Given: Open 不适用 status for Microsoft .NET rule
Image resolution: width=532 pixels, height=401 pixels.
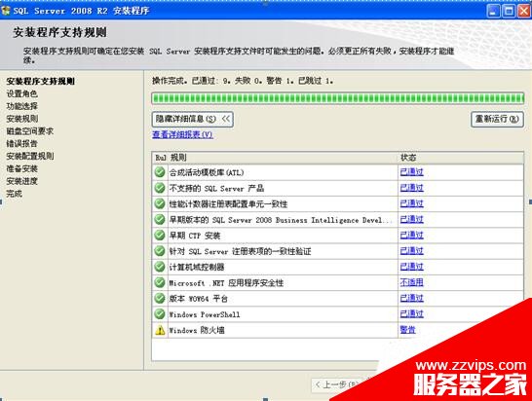Looking at the screenshot, I should coord(411,282).
